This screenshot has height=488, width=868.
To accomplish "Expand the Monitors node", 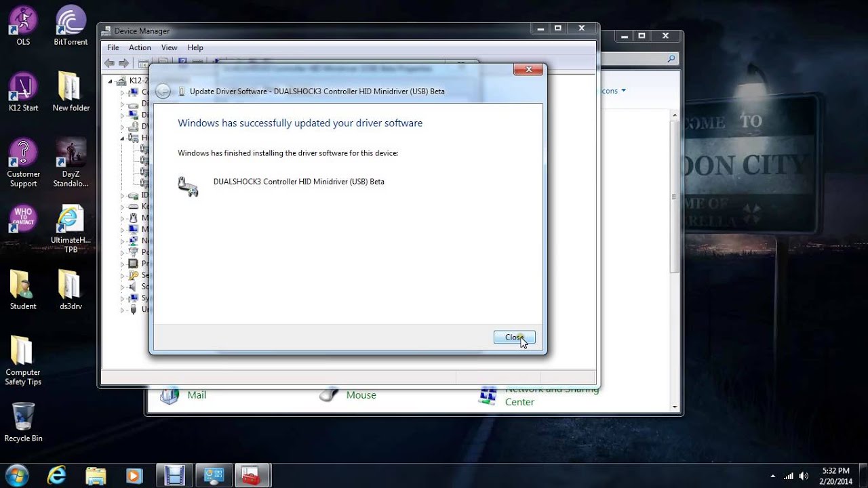I will click(x=123, y=230).
